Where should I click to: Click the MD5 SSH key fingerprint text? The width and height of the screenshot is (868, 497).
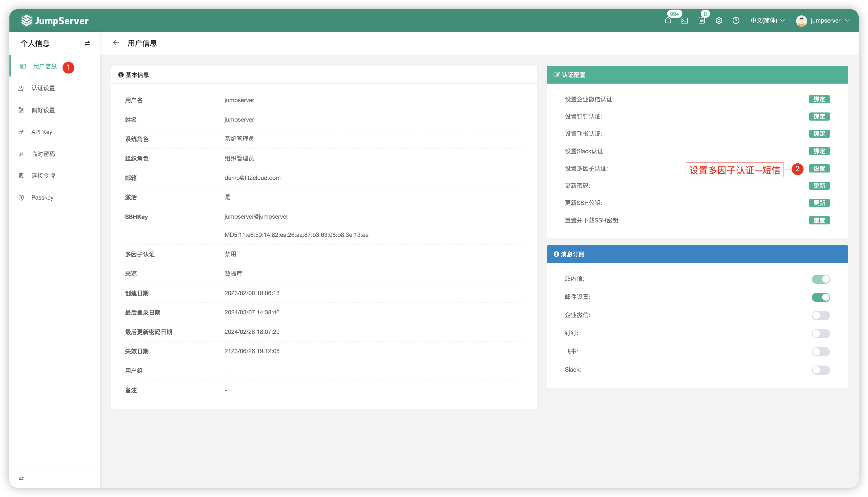pos(296,235)
